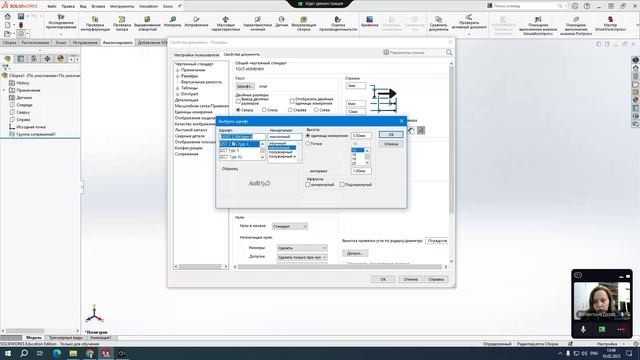
Task: Mute microphone in the video call overlay
Action: click(x=583, y=329)
